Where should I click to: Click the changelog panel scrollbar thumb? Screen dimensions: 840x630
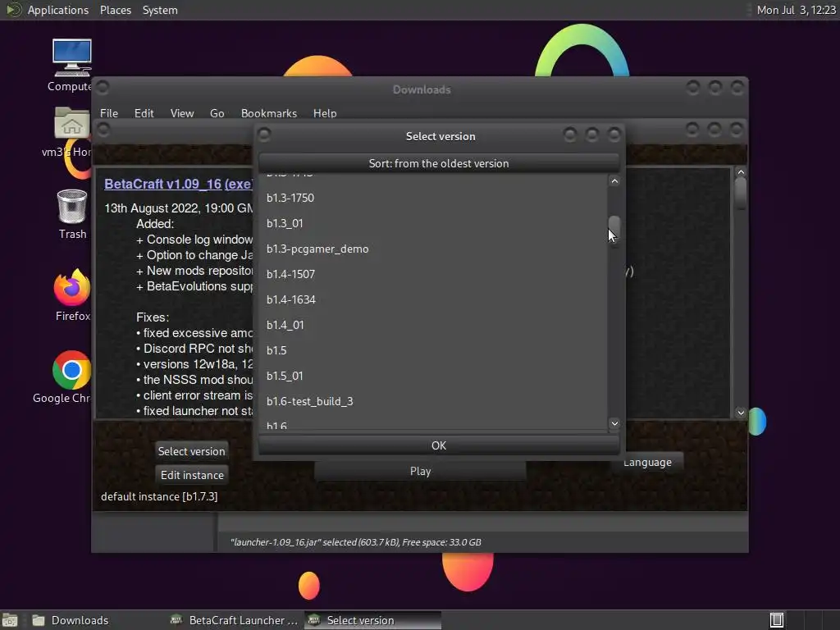click(741, 194)
